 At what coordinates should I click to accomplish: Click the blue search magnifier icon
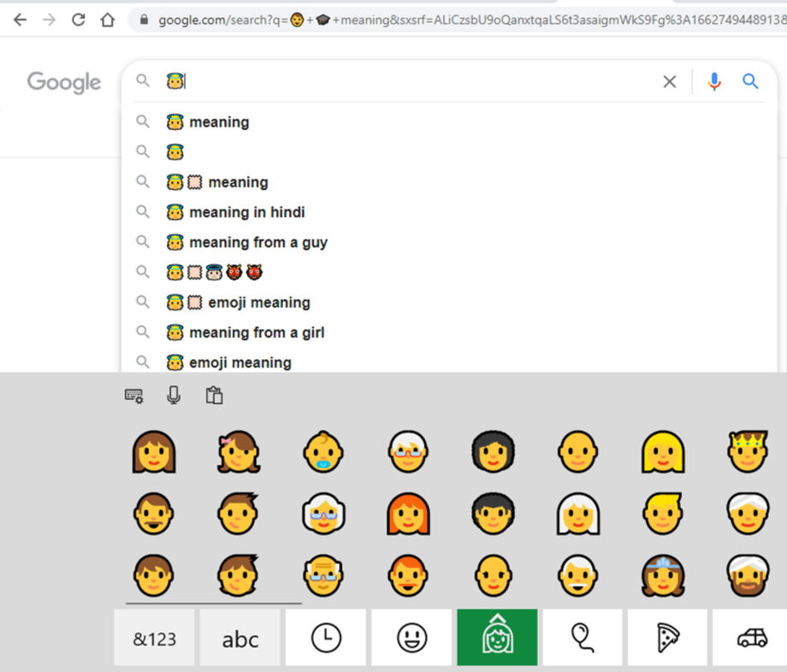coord(750,81)
